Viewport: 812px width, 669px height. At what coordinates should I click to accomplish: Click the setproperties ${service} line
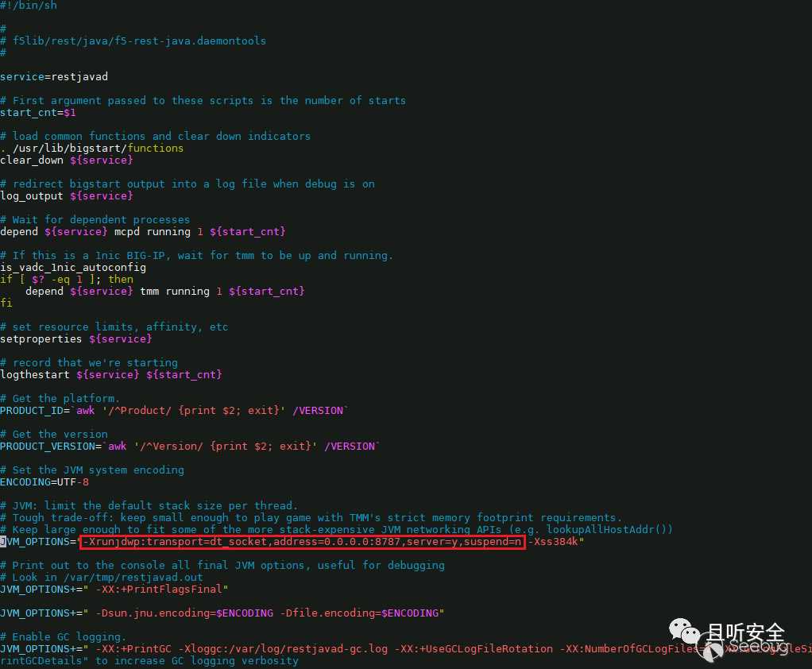[76, 338]
